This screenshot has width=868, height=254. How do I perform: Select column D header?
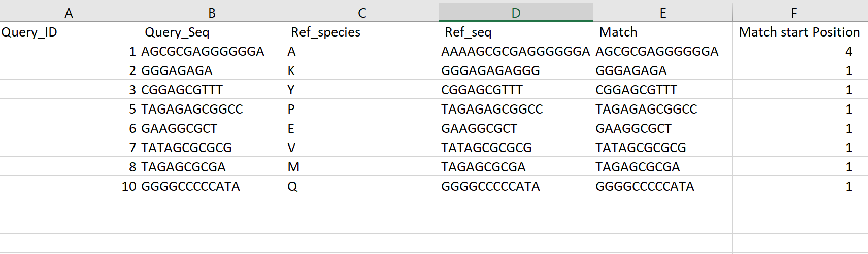(516, 13)
